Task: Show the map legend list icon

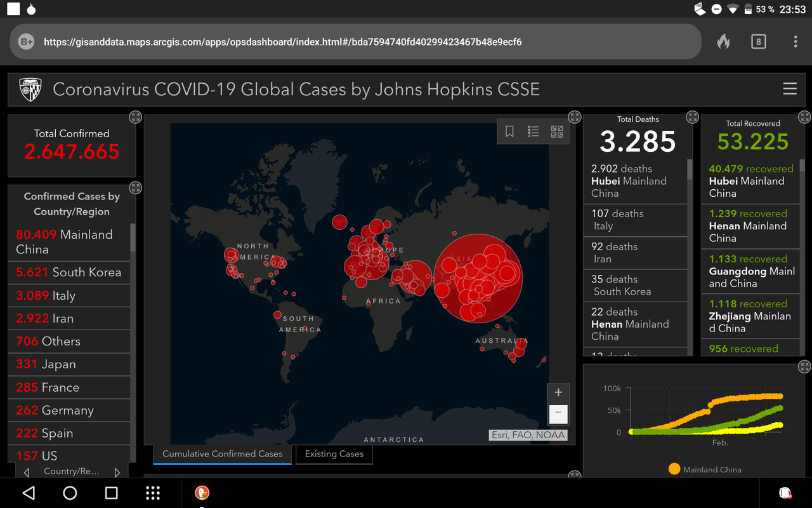Action: [533, 131]
